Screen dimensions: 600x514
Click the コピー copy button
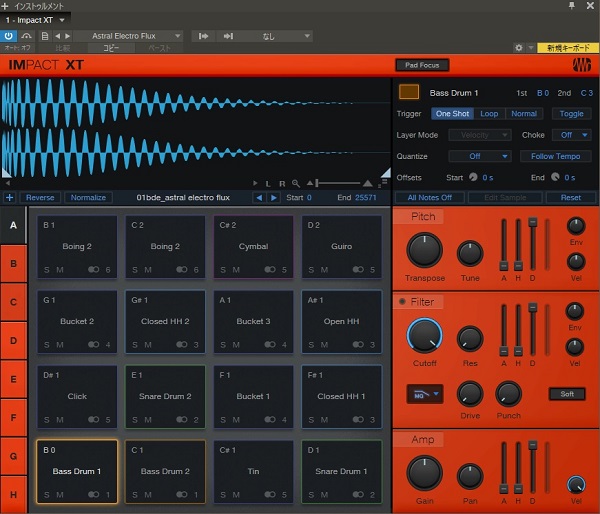click(111, 48)
